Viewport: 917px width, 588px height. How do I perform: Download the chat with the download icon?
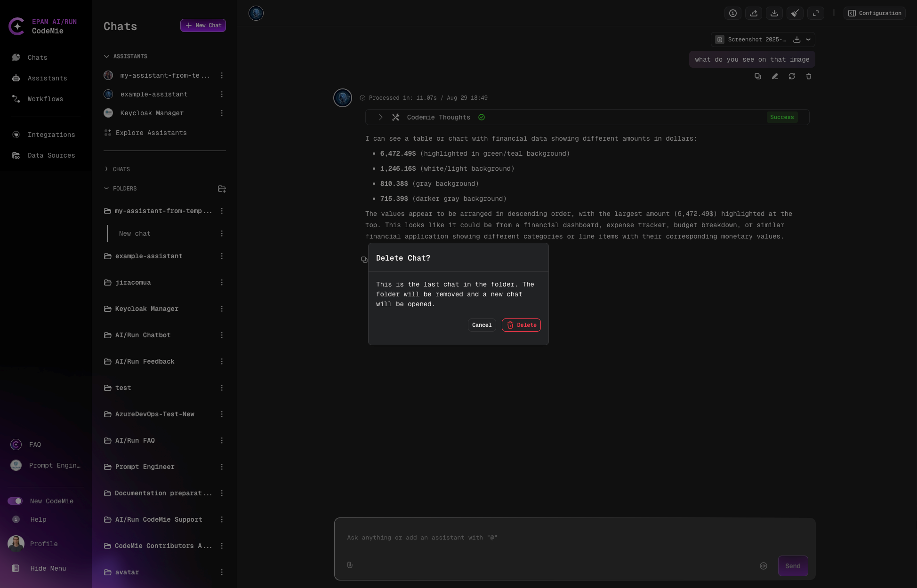774,13
